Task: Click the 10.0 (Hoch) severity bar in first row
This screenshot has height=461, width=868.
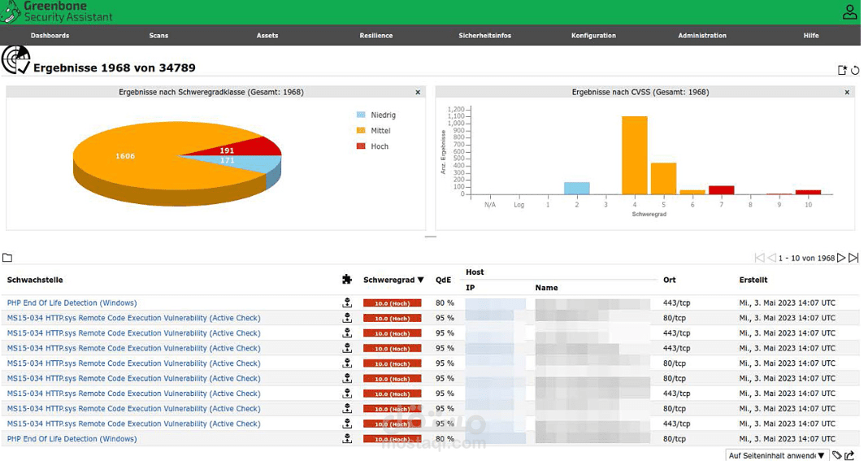Action: [x=392, y=303]
